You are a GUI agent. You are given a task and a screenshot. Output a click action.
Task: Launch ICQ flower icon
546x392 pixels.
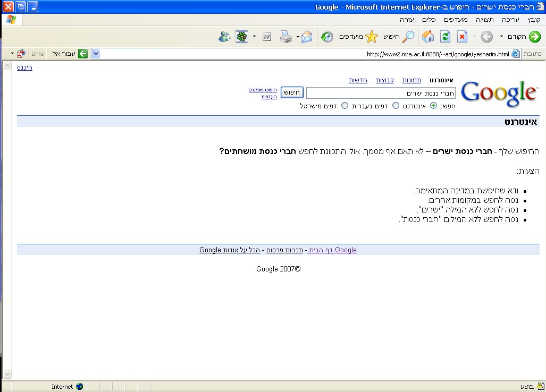tap(242, 37)
